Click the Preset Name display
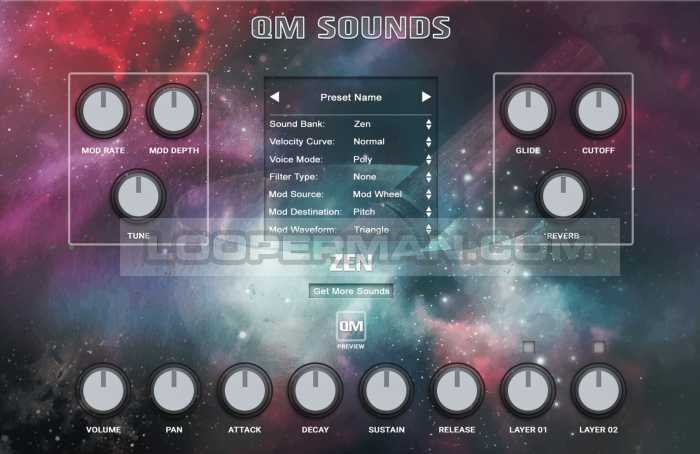Viewport: 700px width, 454px height. (350, 97)
